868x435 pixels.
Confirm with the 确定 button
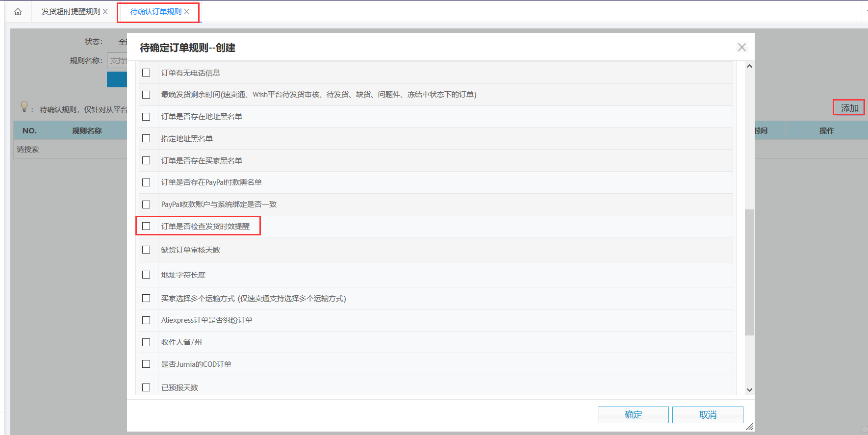[633, 415]
